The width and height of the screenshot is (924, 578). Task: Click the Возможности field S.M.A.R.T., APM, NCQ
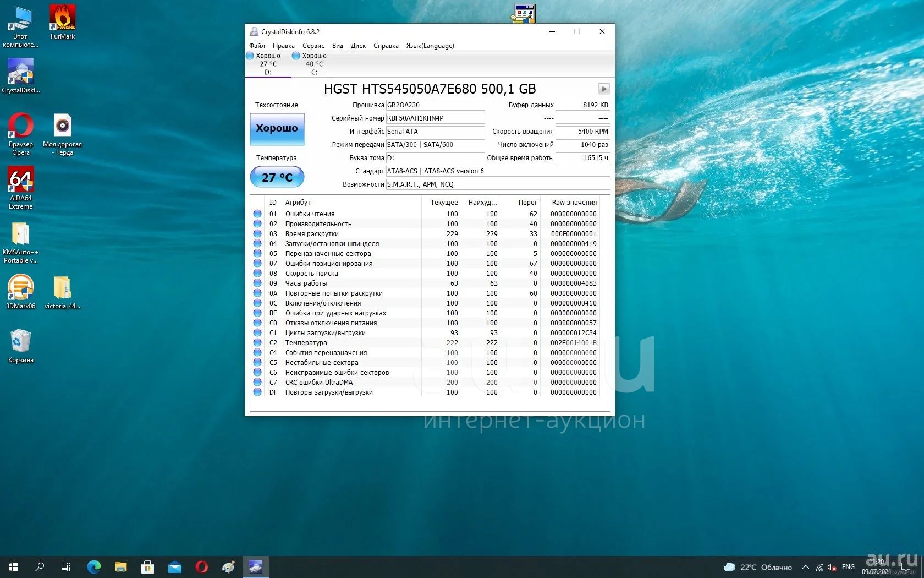click(498, 184)
